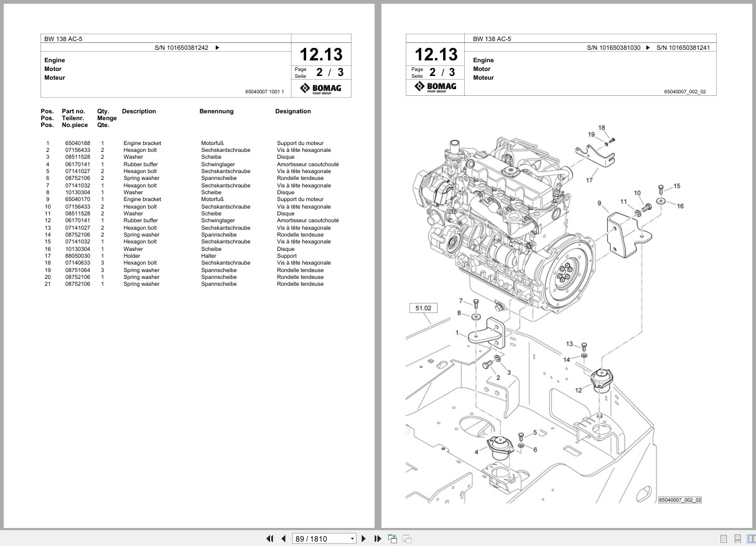Select part number 07140633 in row 18

tap(77, 263)
